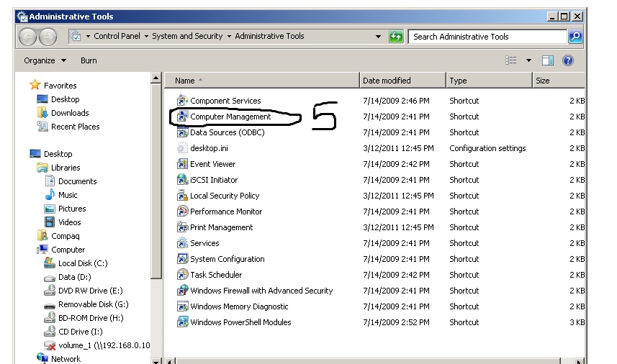
Task: Click the Local Security Policy icon
Action: tap(182, 196)
